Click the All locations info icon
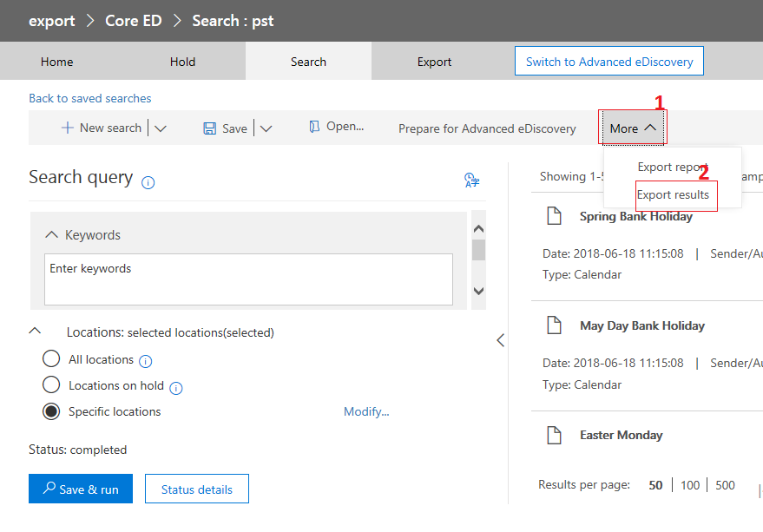 pos(146,361)
